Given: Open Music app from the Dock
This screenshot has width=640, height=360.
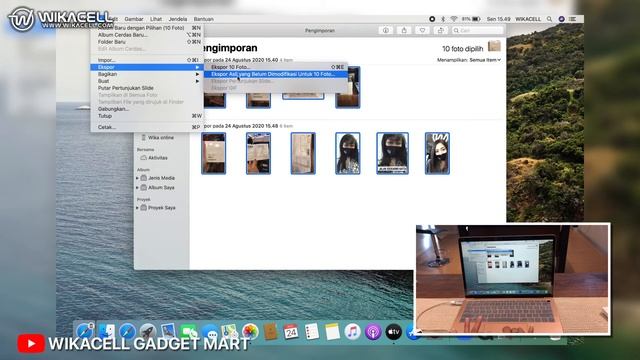Looking at the screenshot, I should click(352, 332).
